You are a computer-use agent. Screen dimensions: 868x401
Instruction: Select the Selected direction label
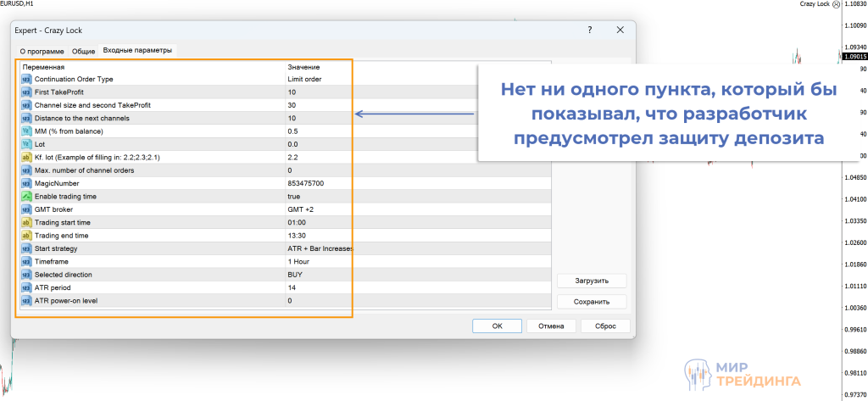(63, 274)
